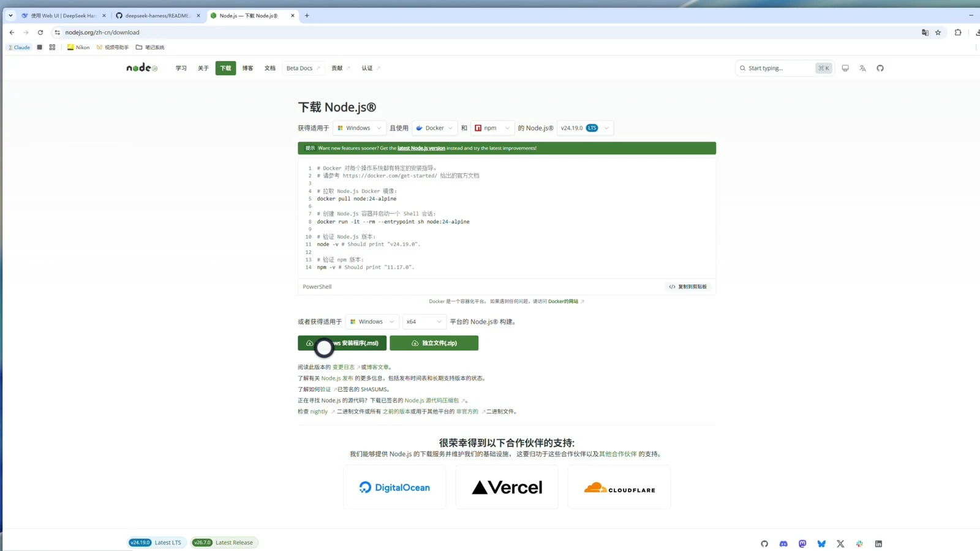Open the v24.19.0 LTS version dropdown

pyautogui.click(x=585, y=128)
